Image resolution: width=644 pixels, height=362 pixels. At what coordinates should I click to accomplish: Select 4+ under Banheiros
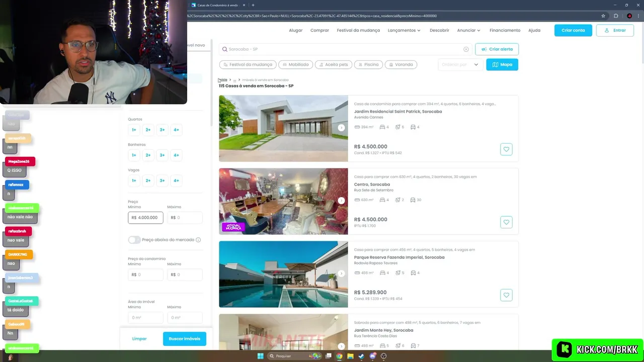pos(176,155)
